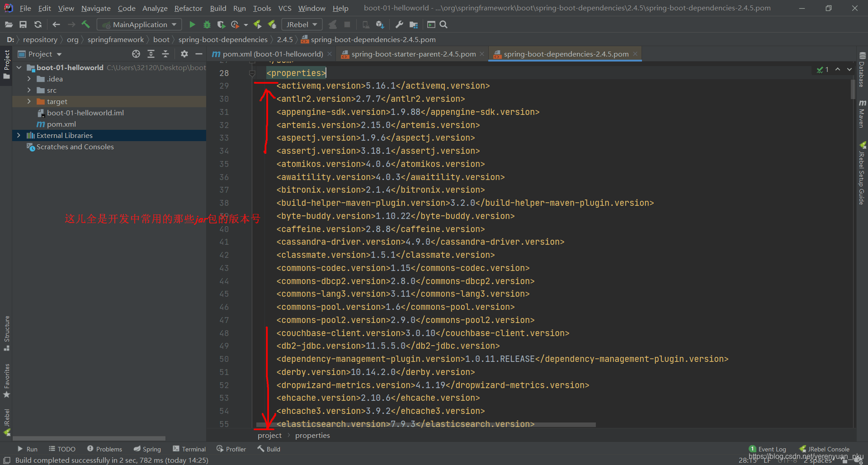Open the JRebel Console
This screenshot has width=868, height=465.
824,449
